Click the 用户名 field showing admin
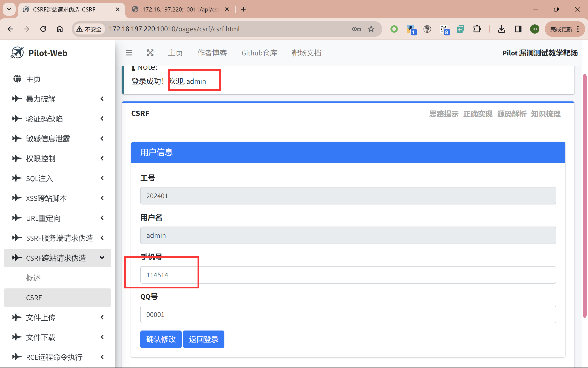This screenshot has width=588, height=368. (x=348, y=235)
